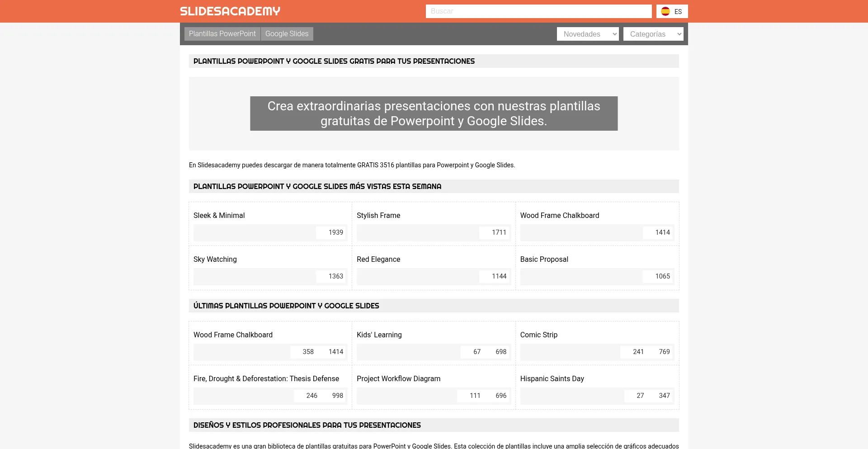
Task: View the Red Elegance template
Action: click(378, 260)
